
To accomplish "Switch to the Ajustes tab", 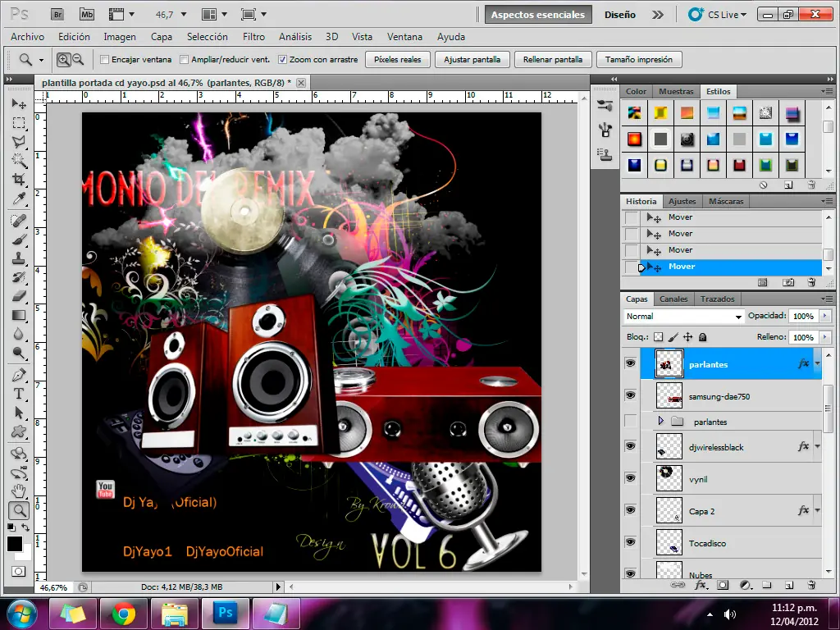I will tap(682, 202).
